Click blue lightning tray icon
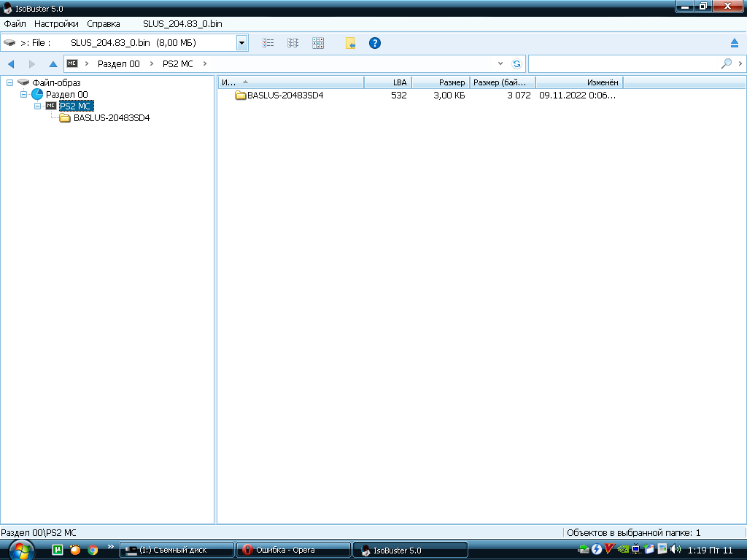Image resolution: width=747 pixels, height=560 pixels. 597,550
